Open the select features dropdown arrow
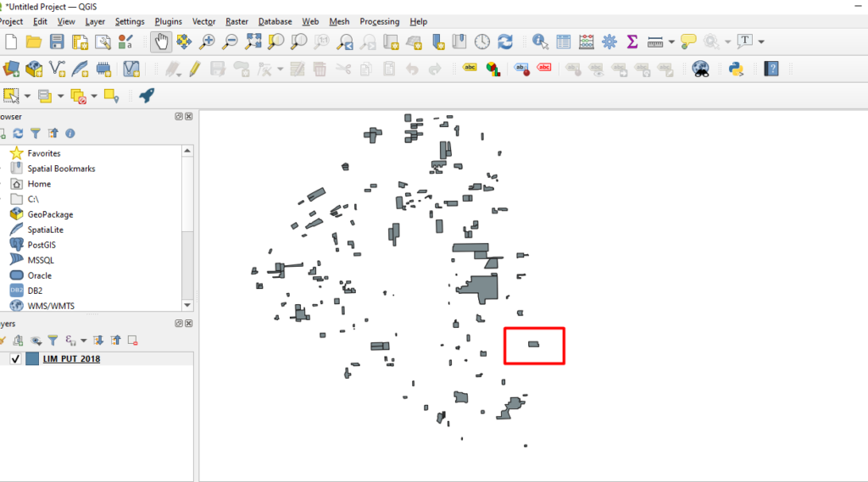This screenshot has height=482, width=868. 27,97
